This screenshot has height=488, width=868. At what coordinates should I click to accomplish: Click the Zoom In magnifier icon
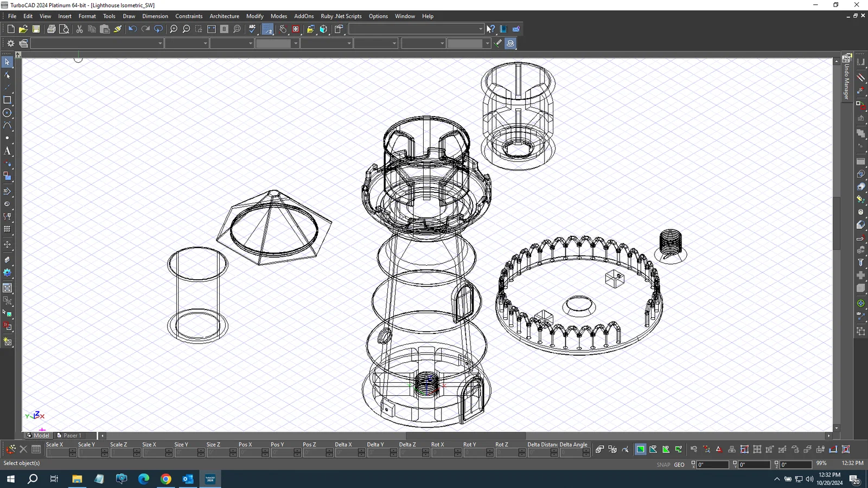click(174, 29)
